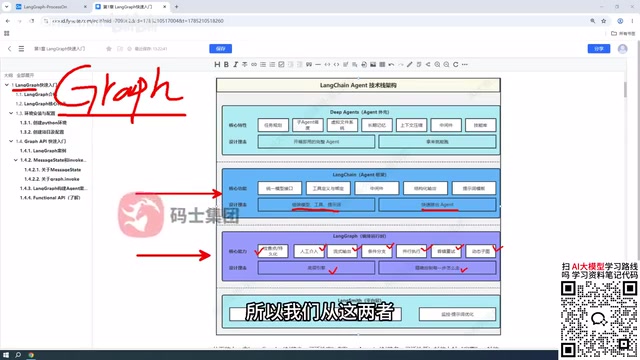Open more toolbar options via the ellipsis
This screenshot has width=640, height=360.
[x=465, y=64]
